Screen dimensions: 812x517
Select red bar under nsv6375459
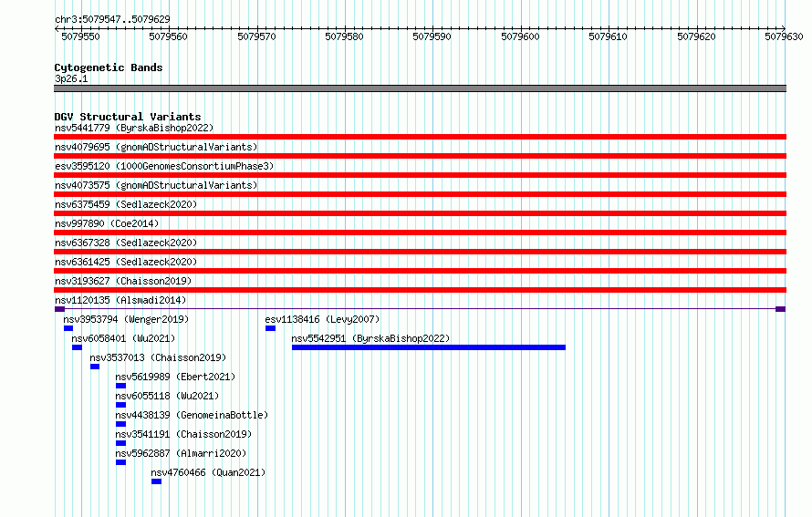pos(420,213)
